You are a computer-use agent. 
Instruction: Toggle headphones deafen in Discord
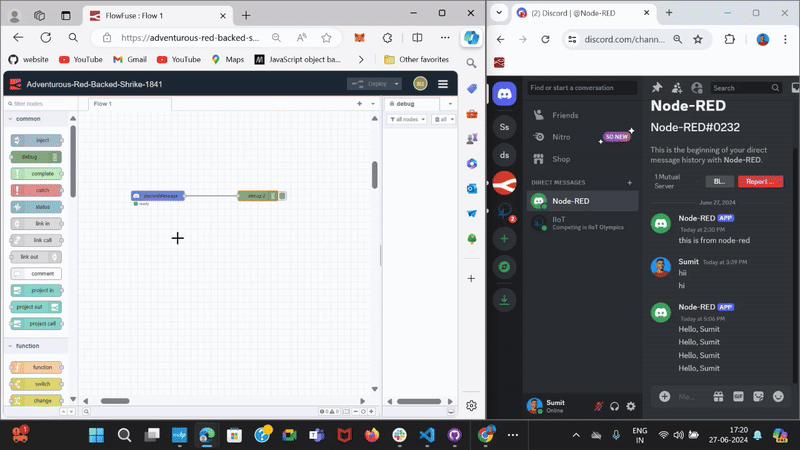614,406
